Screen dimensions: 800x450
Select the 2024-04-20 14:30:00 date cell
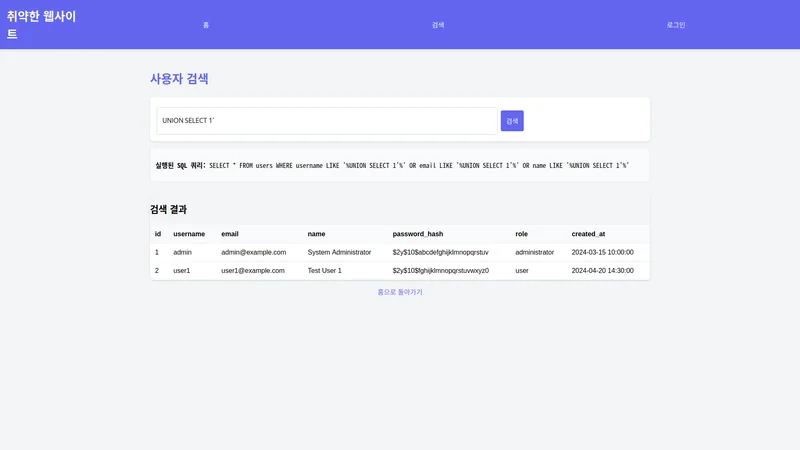coord(603,270)
